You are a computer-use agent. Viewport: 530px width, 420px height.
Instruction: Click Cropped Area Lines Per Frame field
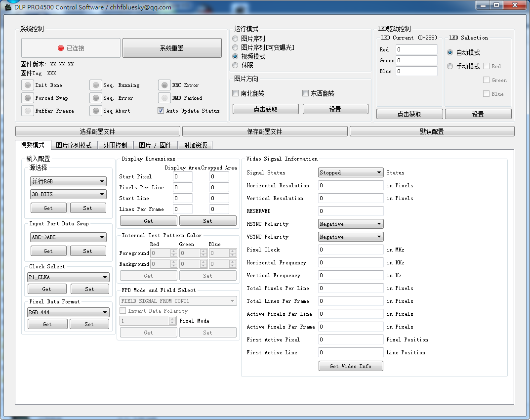pyautogui.click(x=219, y=209)
